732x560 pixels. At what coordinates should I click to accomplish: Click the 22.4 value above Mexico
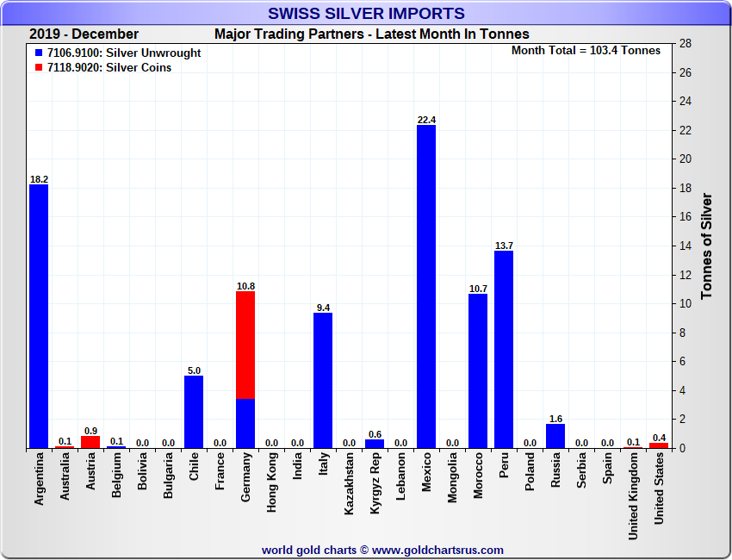tap(426, 120)
